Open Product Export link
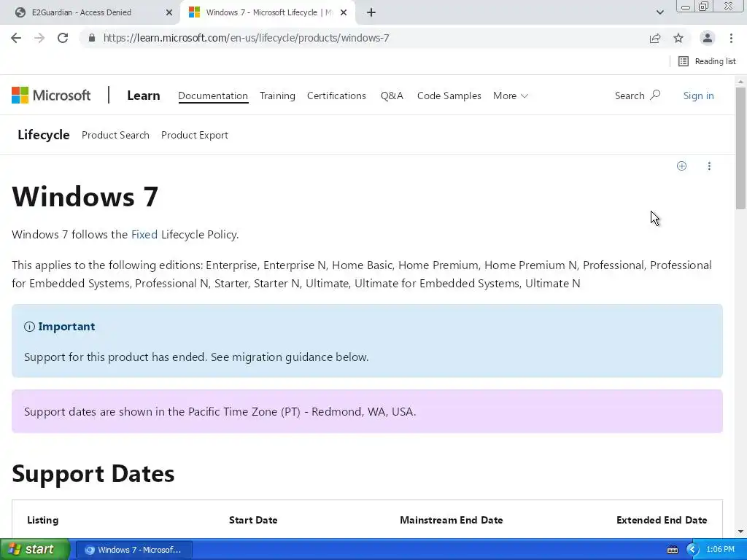 click(194, 135)
